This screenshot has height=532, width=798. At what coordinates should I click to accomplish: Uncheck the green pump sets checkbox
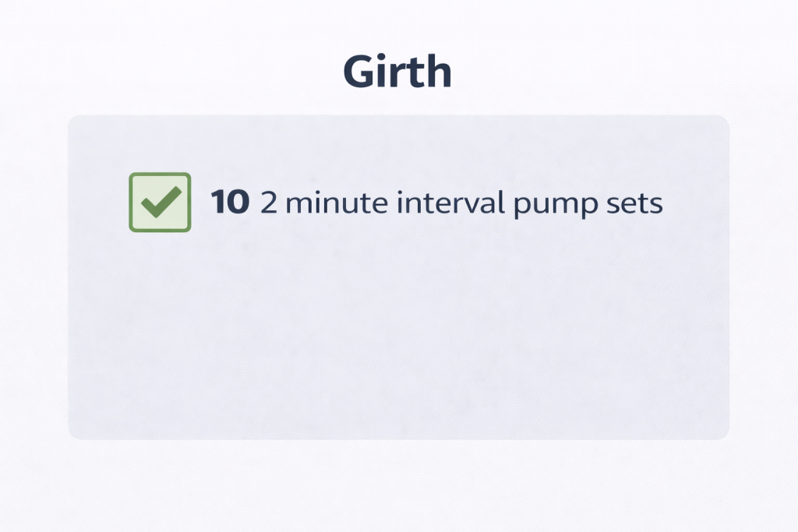click(x=160, y=203)
